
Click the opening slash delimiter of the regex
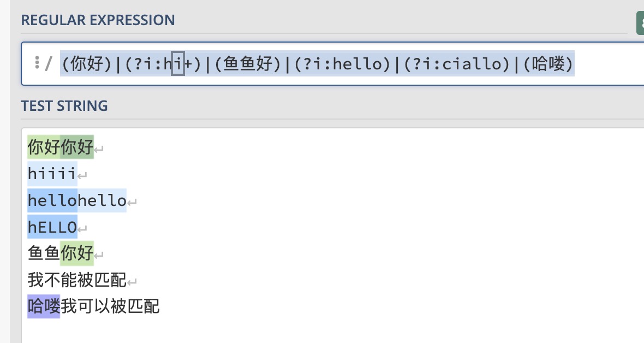49,64
